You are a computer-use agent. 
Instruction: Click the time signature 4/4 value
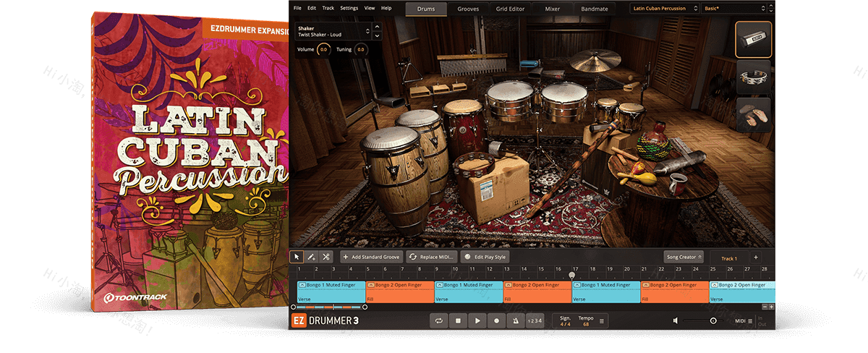pos(565,323)
